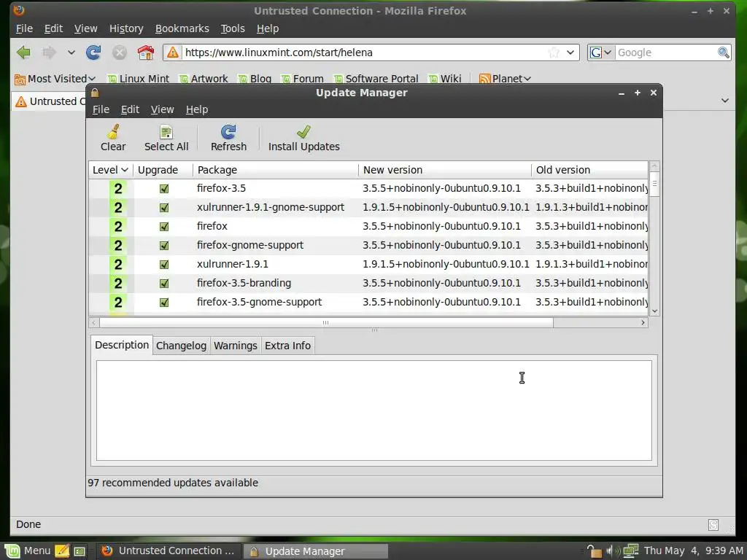
Task: Click Firefox status bar script icon
Action: click(x=713, y=525)
